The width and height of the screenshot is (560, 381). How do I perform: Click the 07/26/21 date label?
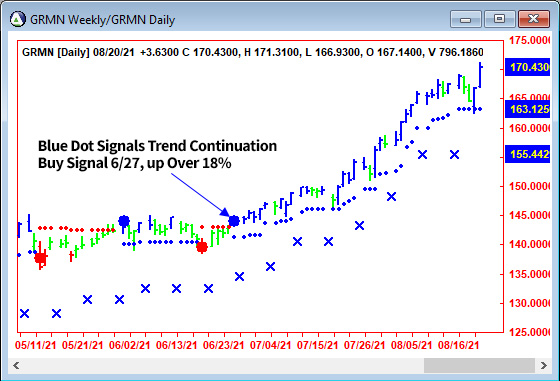pyautogui.click(x=364, y=345)
